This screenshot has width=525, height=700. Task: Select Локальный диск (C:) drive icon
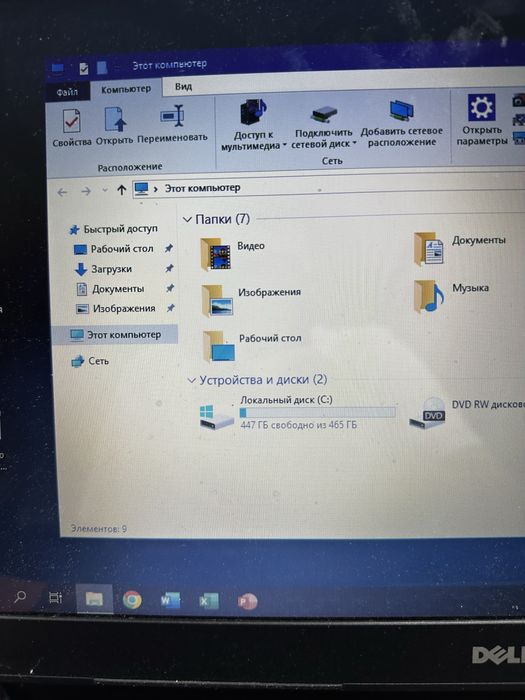(x=216, y=417)
